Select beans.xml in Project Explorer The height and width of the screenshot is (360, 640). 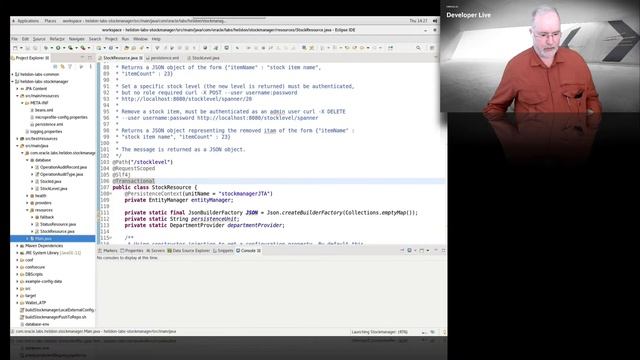click(x=44, y=110)
